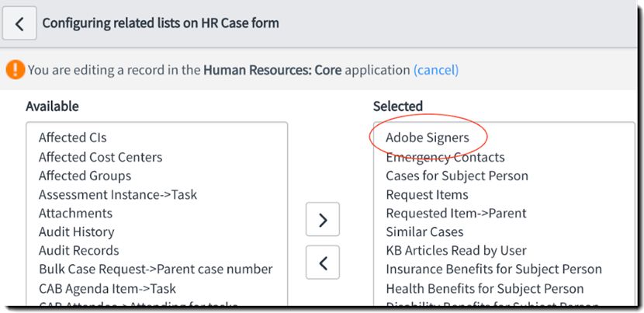This screenshot has height=313, width=644.
Task: Select Audit Records list item
Action: [x=79, y=251]
